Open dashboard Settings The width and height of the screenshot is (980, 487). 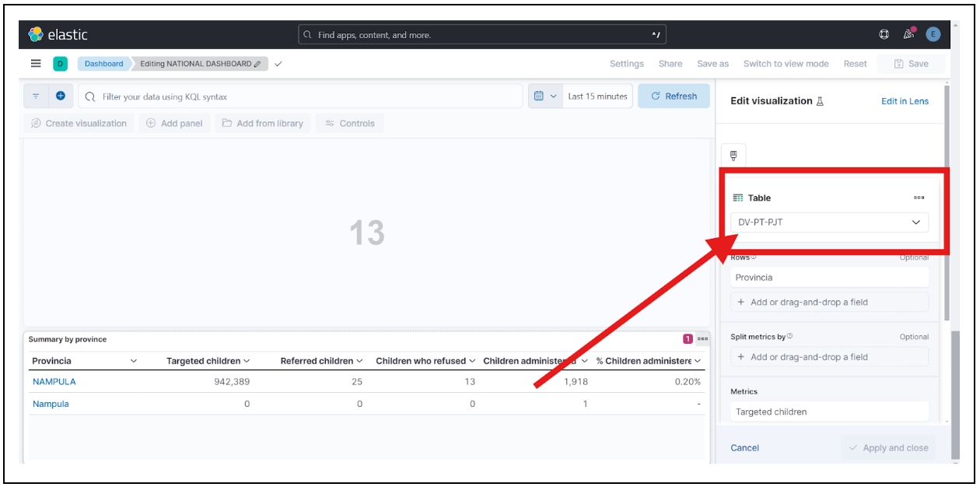coord(626,64)
